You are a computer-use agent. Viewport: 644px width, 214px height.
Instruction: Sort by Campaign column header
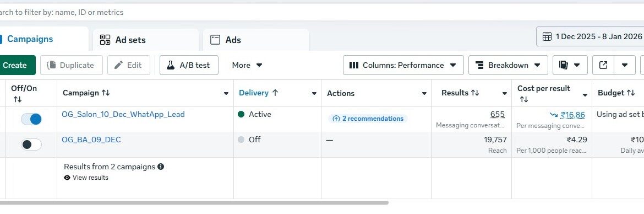tap(86, 93)
